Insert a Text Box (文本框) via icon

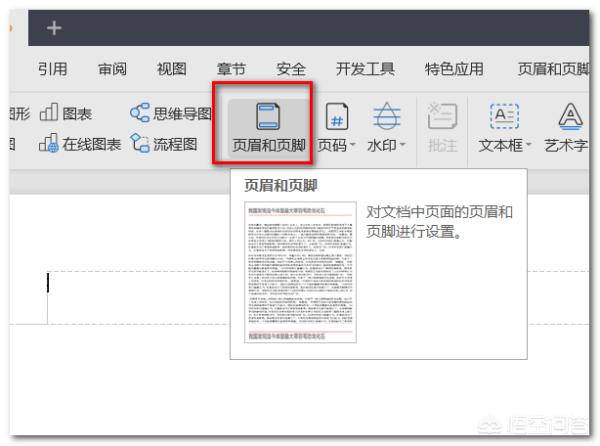coord(504,116)
